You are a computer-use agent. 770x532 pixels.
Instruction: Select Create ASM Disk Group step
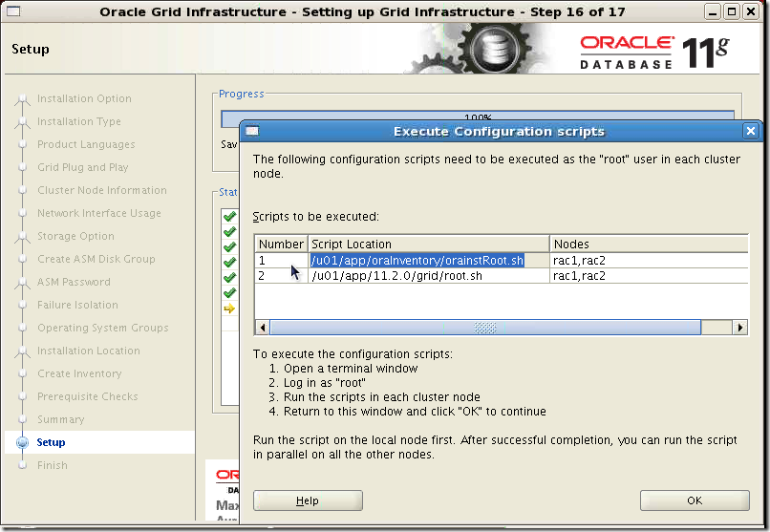pos(96,259)
